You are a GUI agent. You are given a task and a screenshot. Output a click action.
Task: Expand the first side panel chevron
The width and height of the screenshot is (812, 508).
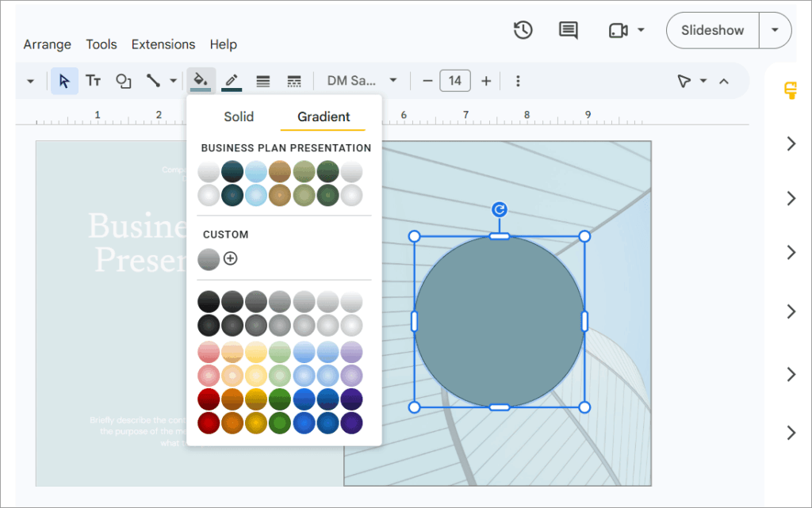click(791, 143)
